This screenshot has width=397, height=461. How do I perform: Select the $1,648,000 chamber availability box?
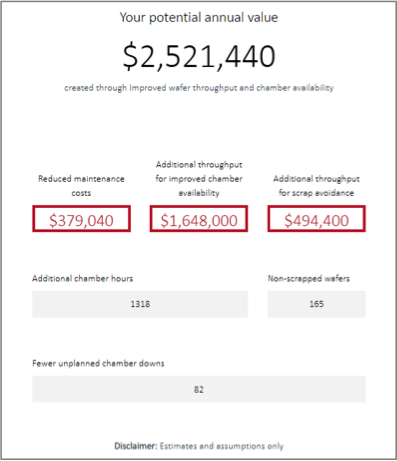[199, 219]
